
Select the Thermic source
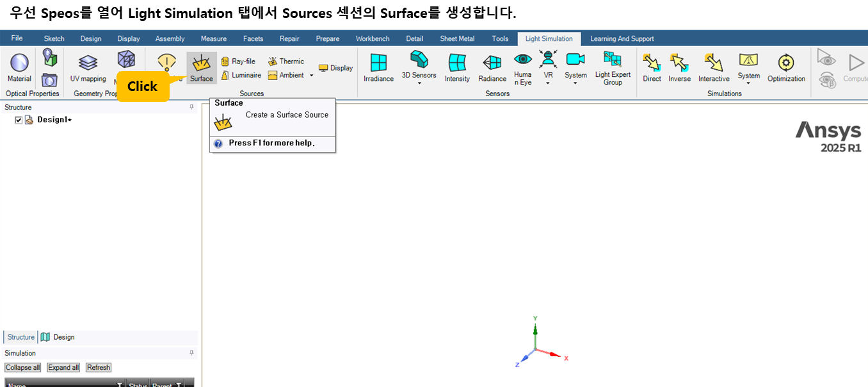click(286, 62)
